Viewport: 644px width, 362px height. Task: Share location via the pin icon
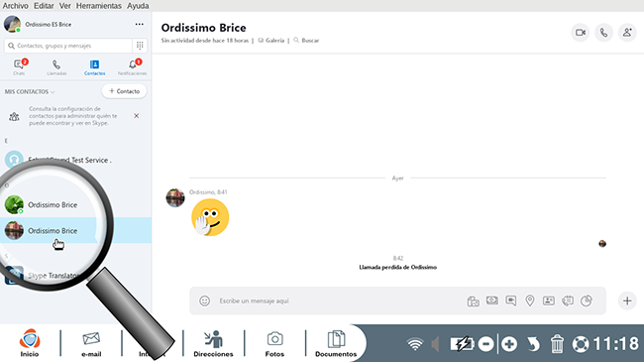coord(530,301)
